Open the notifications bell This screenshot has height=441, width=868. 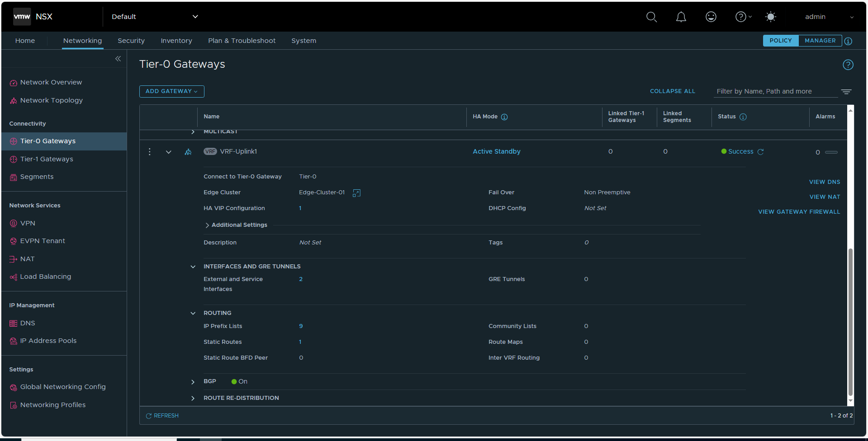coord(681,17)
